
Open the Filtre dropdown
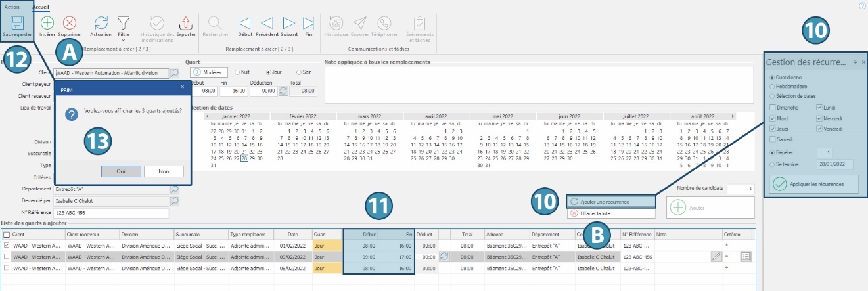(123, 26)
